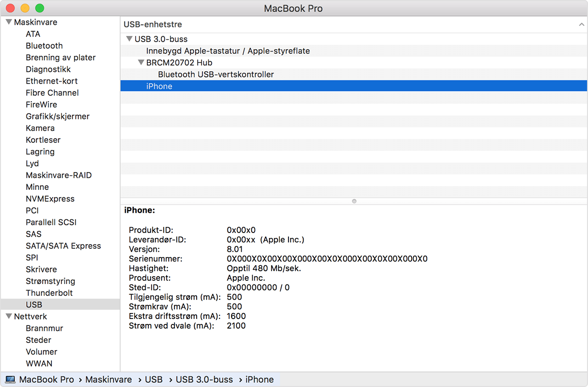Click MacBook Pro in the path bar
Image resolution: width=588 pixels, height=387 pixels.
point(46,380)
